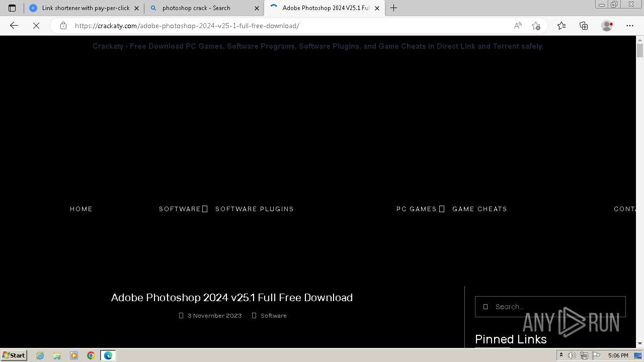Screen dimensions: 644x362
Task: Open the volume speaker tray icon
Action: [572, 355]
